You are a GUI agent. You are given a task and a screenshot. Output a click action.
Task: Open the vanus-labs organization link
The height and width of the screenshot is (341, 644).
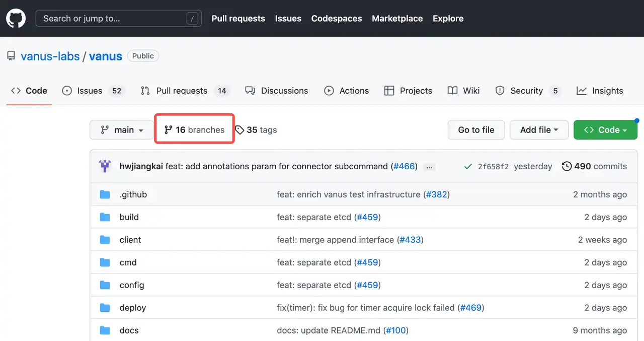(x=50, y=56)
